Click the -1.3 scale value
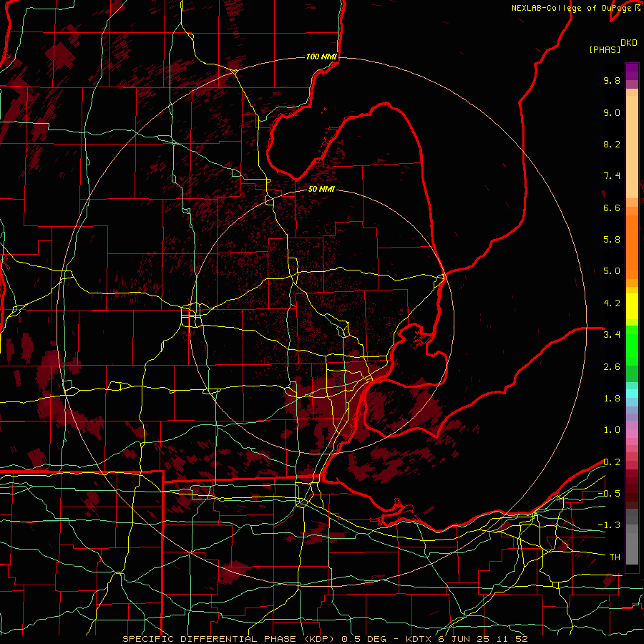 click(x=609, y=525)
